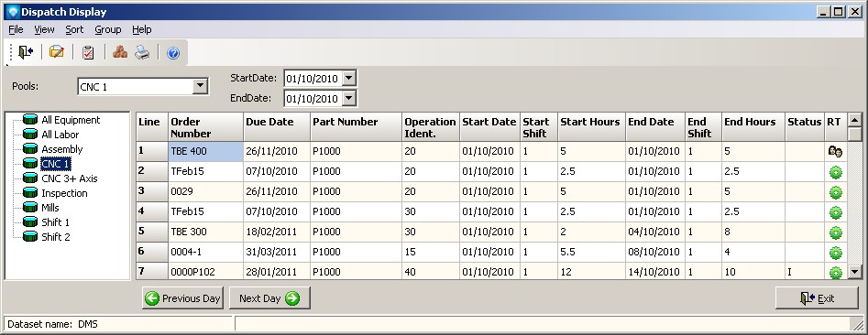Click the printer toolbar icon
Viewport: 868px width, 335px height.
[x=142, y=52]
